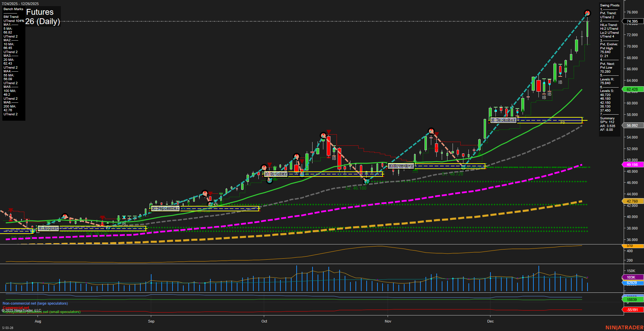Click the 74.395 last price marker on the axis

pos(632,21)
